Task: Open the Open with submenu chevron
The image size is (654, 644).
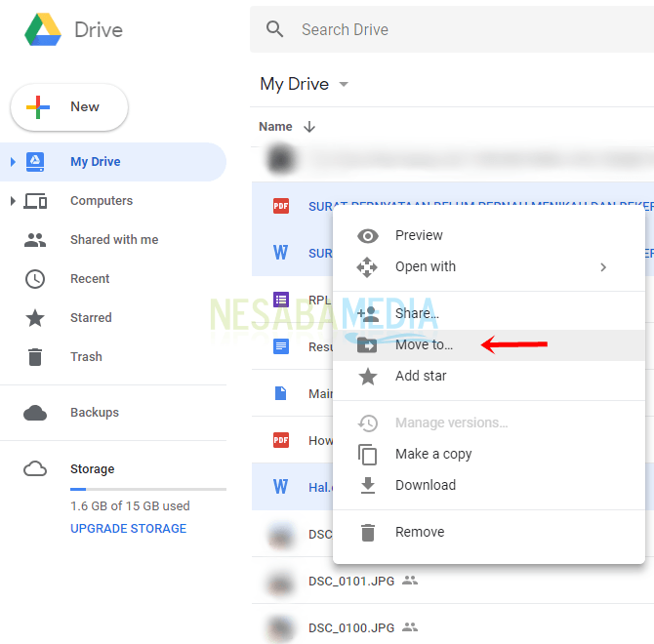Action: pyautogui.click(x=603, y=267)
